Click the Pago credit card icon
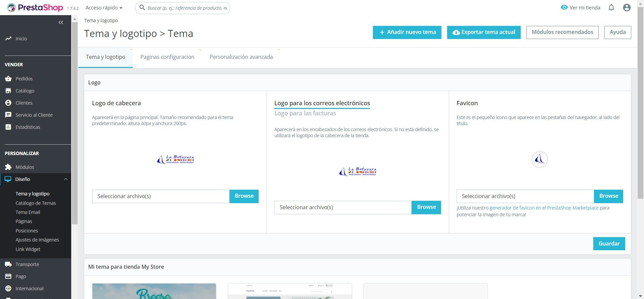 (x=8, y=276)
